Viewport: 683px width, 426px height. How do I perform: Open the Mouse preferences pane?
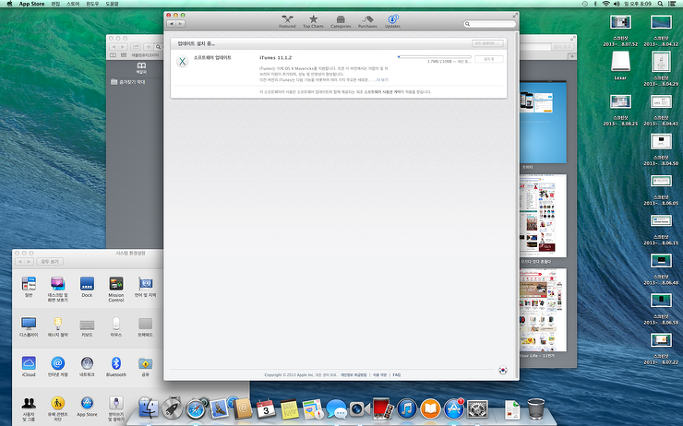point(116,327)
